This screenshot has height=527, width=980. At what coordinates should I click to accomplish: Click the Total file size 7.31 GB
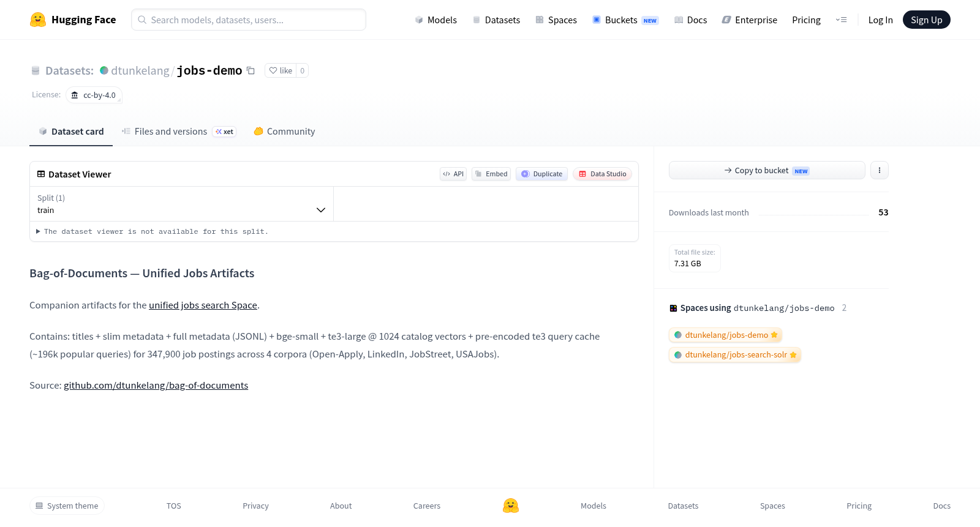point(695,258)
